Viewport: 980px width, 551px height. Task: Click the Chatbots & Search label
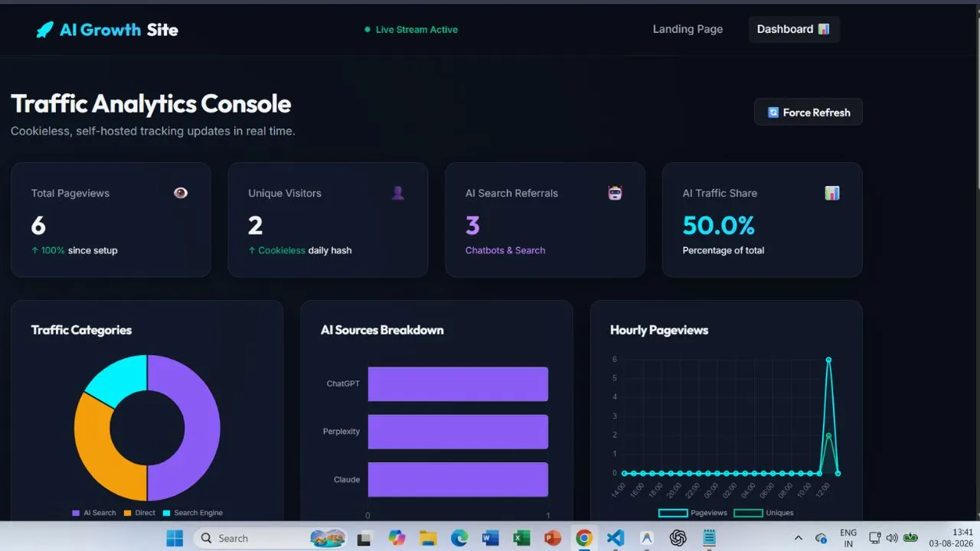[505, 250]
